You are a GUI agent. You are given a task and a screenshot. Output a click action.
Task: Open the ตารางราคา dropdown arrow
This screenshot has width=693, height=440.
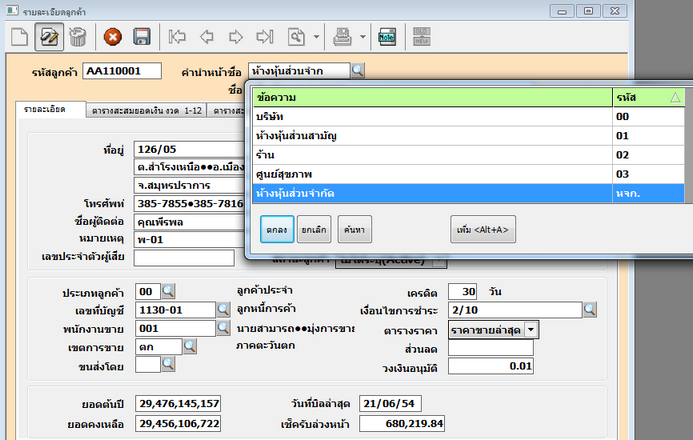[531, 329]
